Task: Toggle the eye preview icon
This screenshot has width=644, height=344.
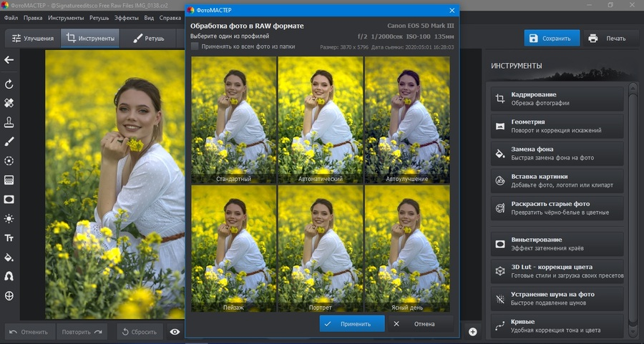Action: click(175, 332)
